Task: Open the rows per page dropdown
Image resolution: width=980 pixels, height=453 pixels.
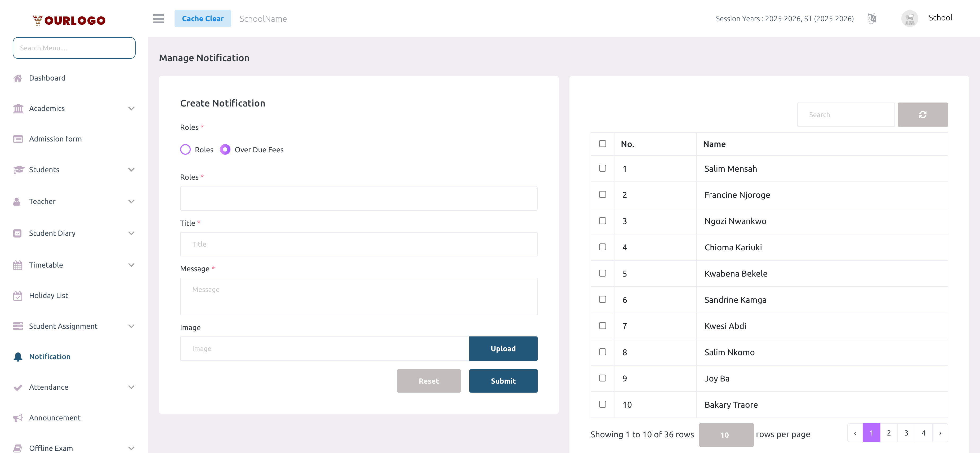Action: pyautogui.click(x=725, y=434)
